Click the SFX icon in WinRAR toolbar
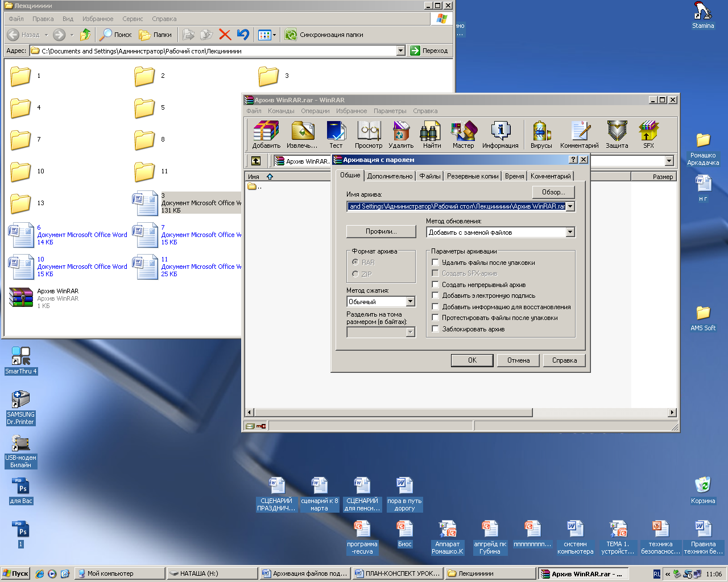728x582 pixels. [x=648, y=135]
